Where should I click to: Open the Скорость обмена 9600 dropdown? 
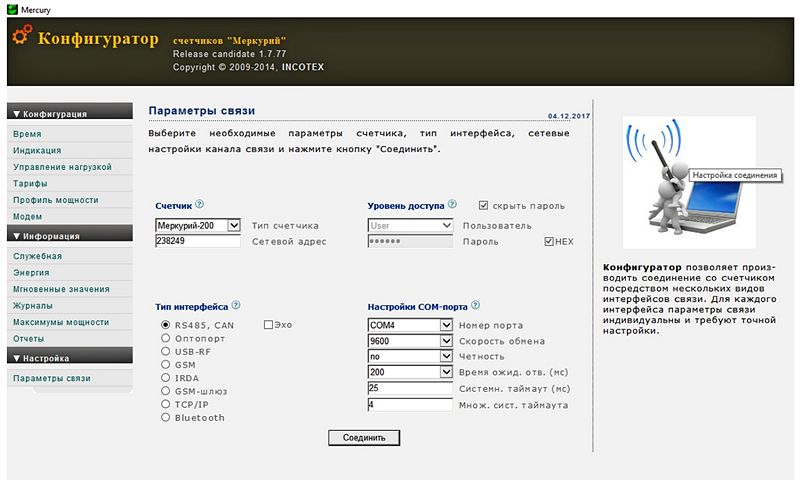click(x=410, y=341)
